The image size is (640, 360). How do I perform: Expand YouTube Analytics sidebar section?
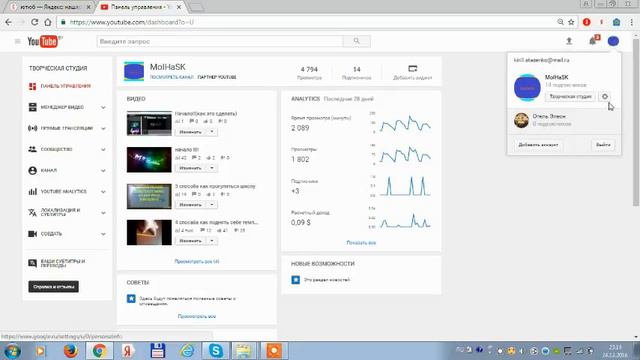pyautogui.click(x=103, y=192)
